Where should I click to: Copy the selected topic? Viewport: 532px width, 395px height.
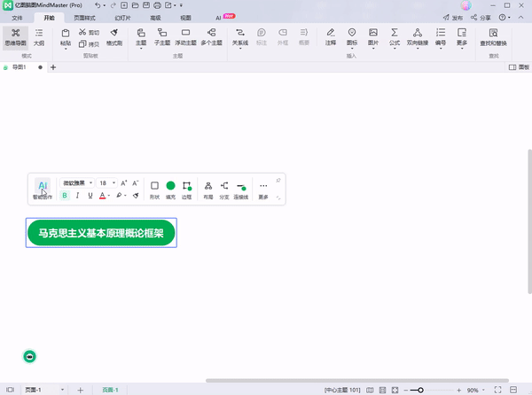click(89, 43)
